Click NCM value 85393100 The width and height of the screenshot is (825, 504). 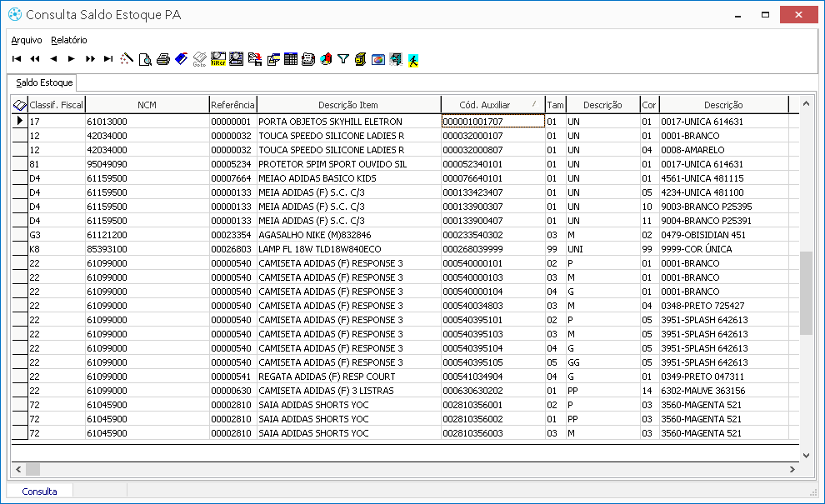(x=147, y=249)
